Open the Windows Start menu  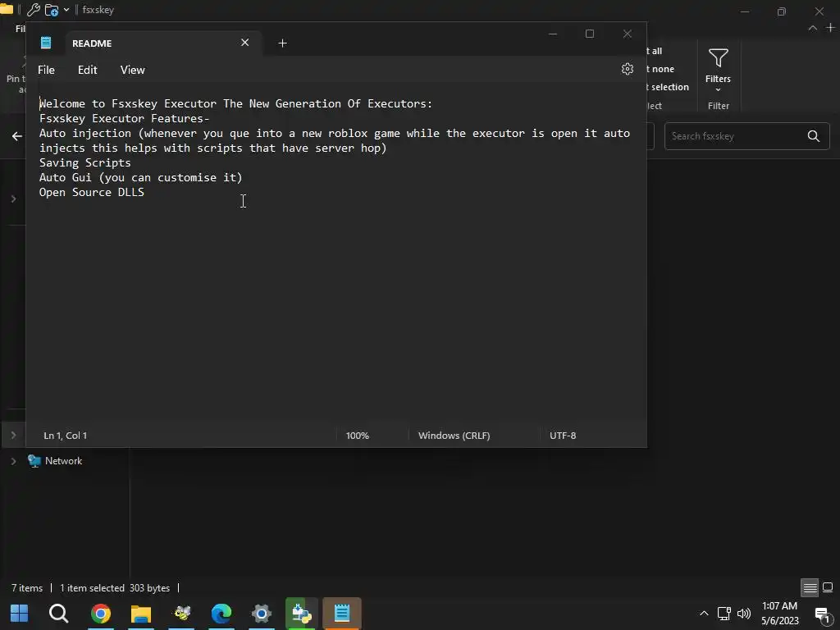[20, 614]
